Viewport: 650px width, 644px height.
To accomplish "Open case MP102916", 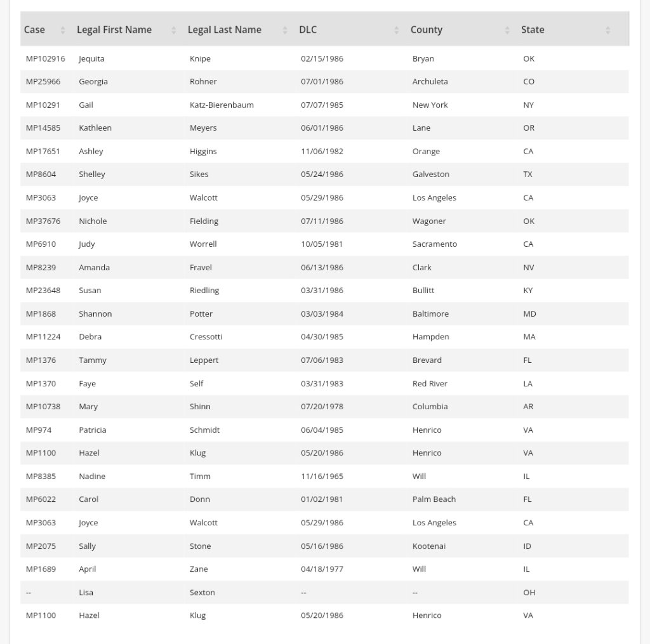I will [45, 58].
